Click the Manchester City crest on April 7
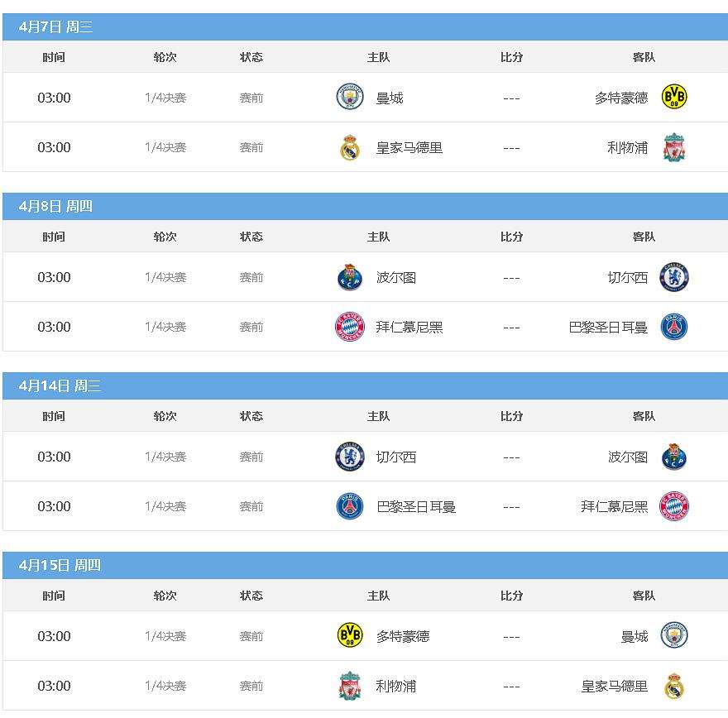The width and height of the screenshot is (728, 718). click(350, 97)
